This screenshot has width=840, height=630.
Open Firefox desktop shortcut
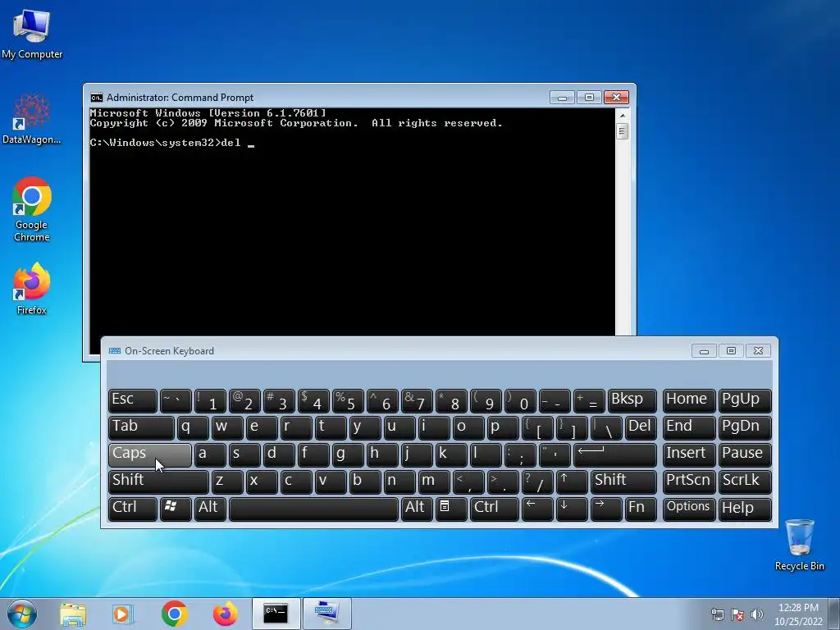point(32,289)
